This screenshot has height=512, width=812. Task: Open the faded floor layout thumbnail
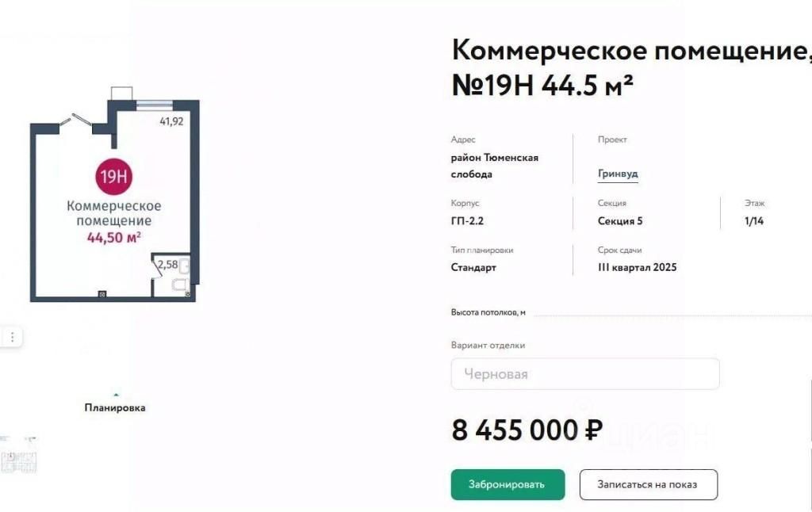(x=19, y=457)
